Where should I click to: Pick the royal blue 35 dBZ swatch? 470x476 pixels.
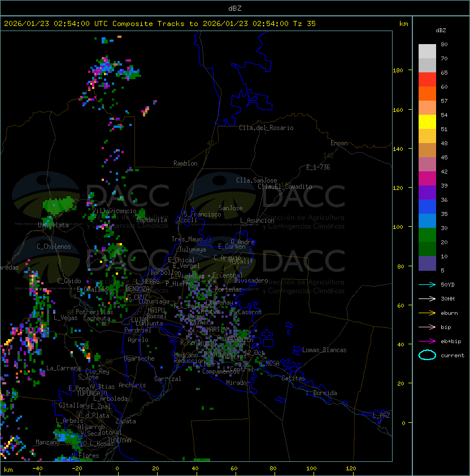427,207
